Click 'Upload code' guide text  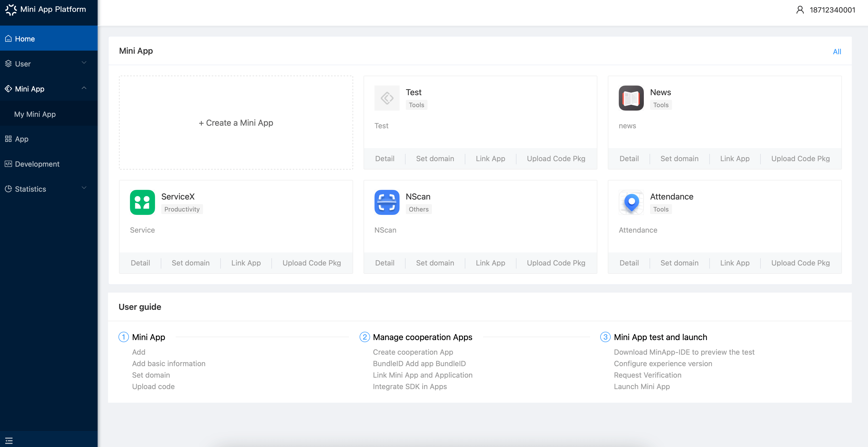tap(153, 386)
